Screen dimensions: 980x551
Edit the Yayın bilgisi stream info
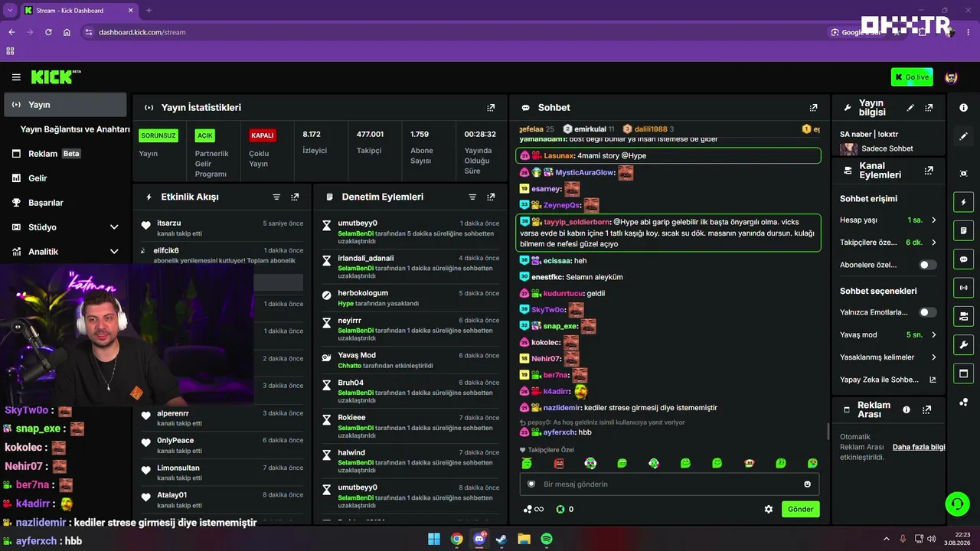[x=910, y=108]
